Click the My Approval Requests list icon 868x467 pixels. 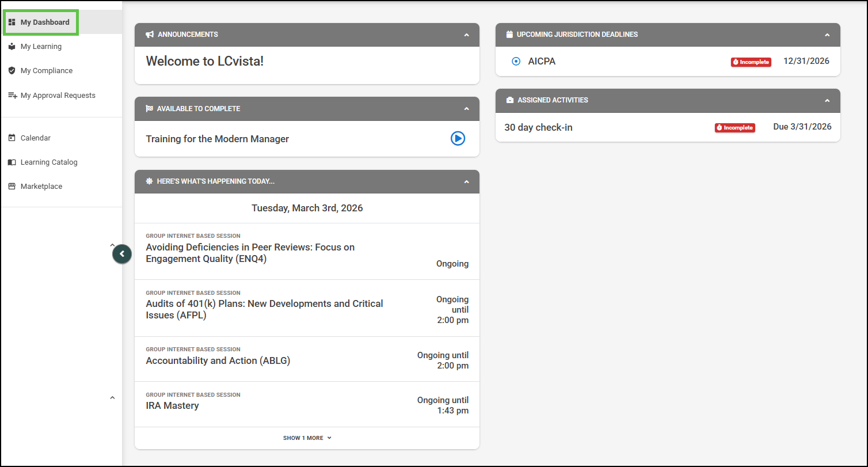pos(12,96)
